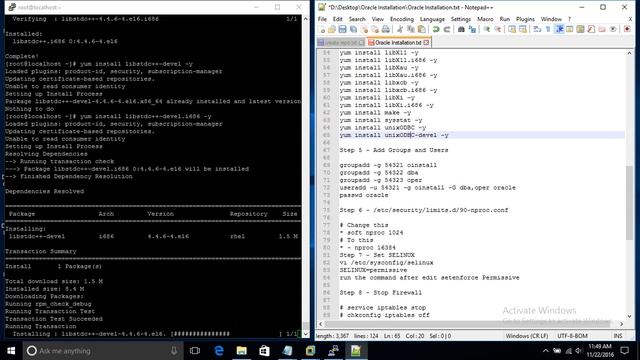Screen dimensions: 640x360
Task: Click the PuTTY terminal scroll-up arrow
Action: click(x=305, y=19)
